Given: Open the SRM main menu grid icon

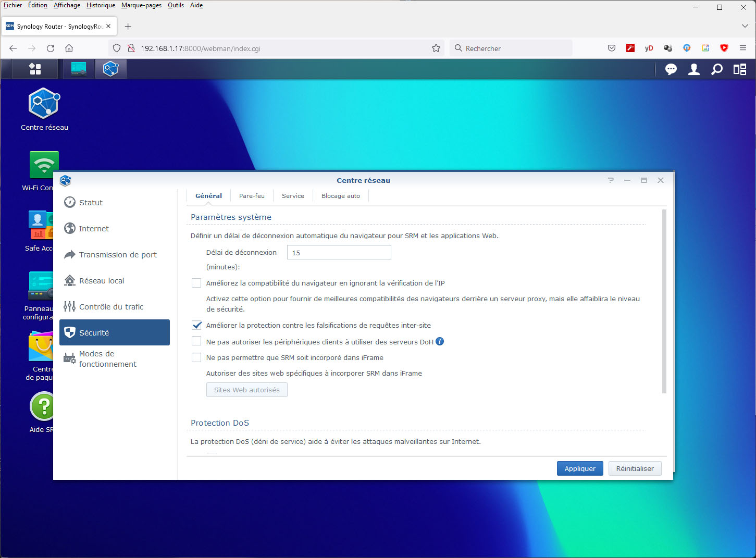Looking at the screenshot, I should click(35, 69).
